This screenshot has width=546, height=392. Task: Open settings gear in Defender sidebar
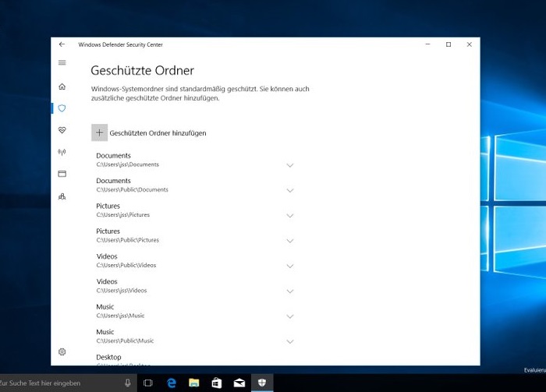tap(62, 351)
